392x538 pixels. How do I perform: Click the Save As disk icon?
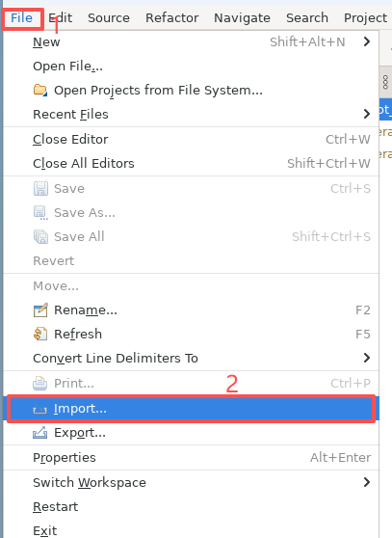(x=40, y=213)
